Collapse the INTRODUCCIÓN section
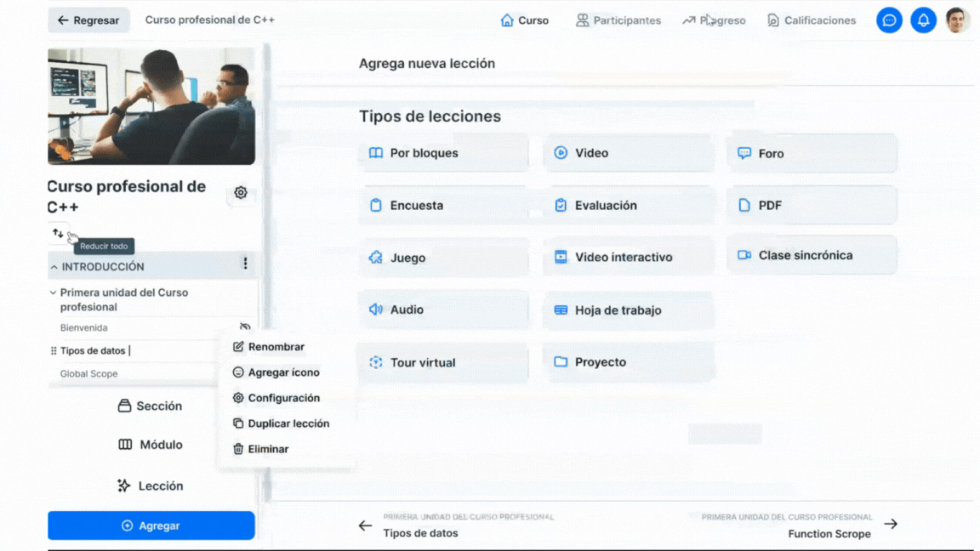The height and width of the screenshot is (551, 980). [x=54, y=267]
